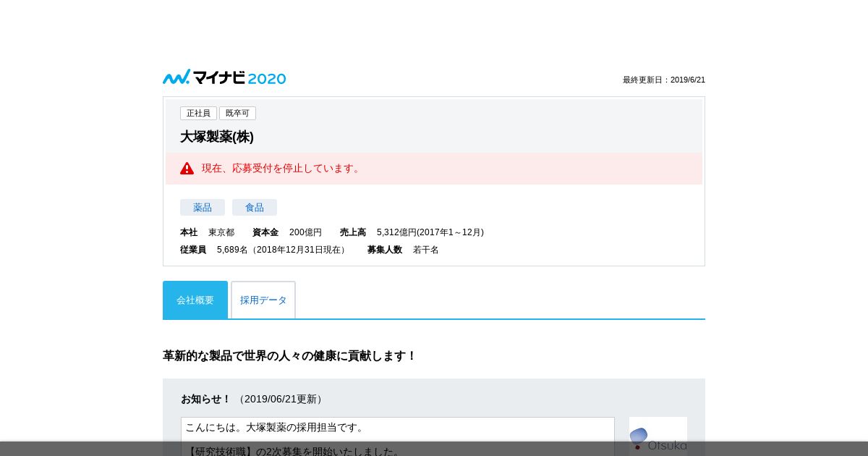Open the Otsuka company logo image
This screenshot has height=456, width=868.
click(658, 436)
